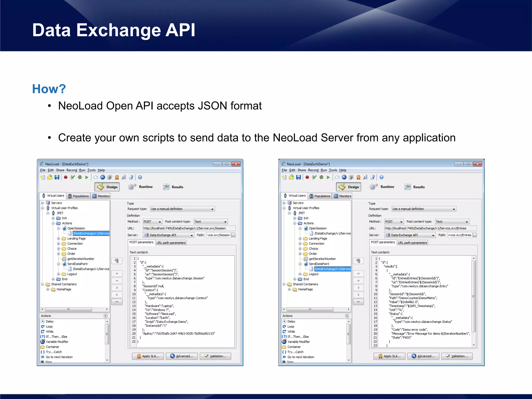Expand Servers node in left window tree
The height and width of the screenshot is (399, 532).
42,203
